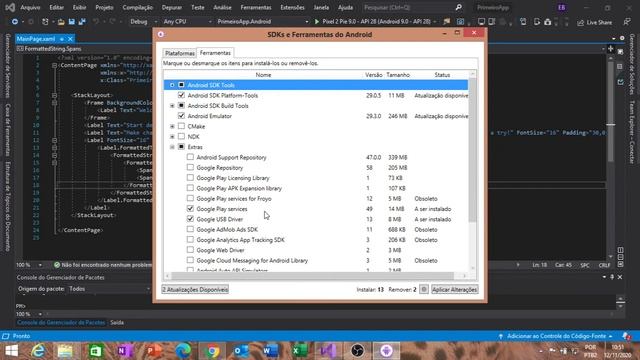Click the Save All toolbar icon
The width and height of the screenshot is (640, 360).
pos(82,22)
